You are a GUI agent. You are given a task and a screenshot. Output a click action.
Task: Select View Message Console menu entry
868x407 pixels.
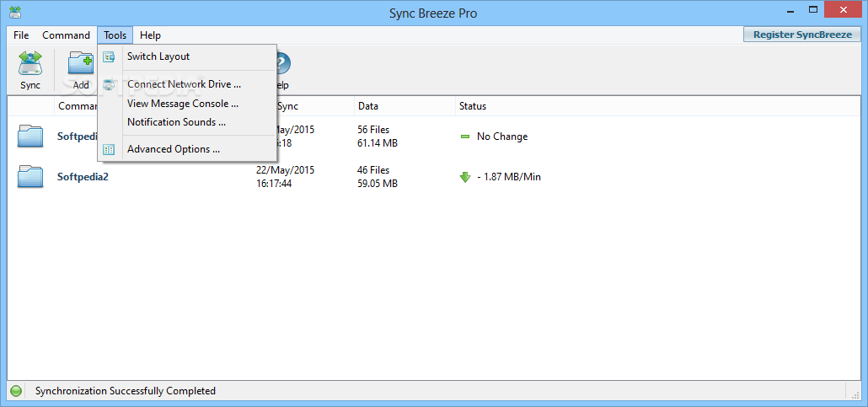tap(187, 104)
